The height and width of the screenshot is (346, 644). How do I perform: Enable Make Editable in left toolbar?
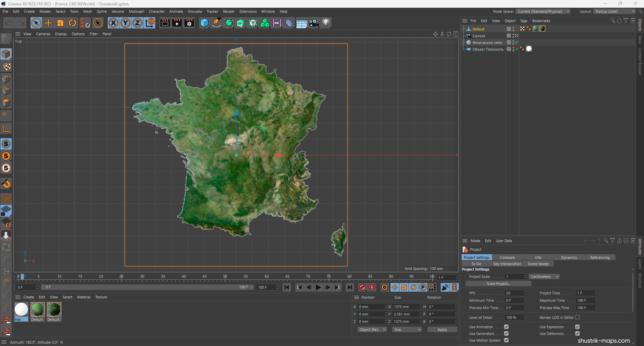[6, 39]
